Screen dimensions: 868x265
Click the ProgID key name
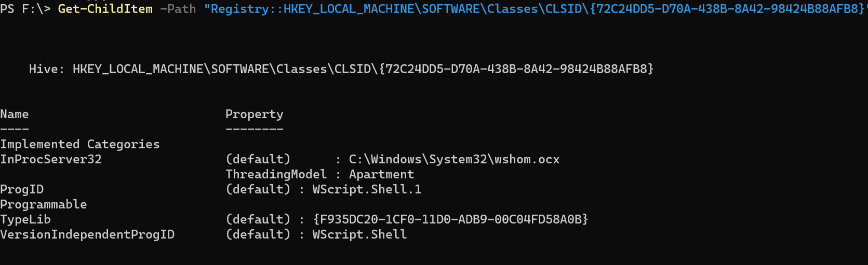click(x=22, y=189)
